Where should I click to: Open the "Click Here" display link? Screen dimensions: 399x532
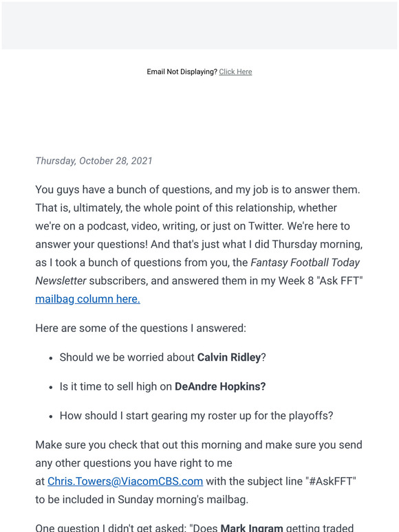coord(235,71)
